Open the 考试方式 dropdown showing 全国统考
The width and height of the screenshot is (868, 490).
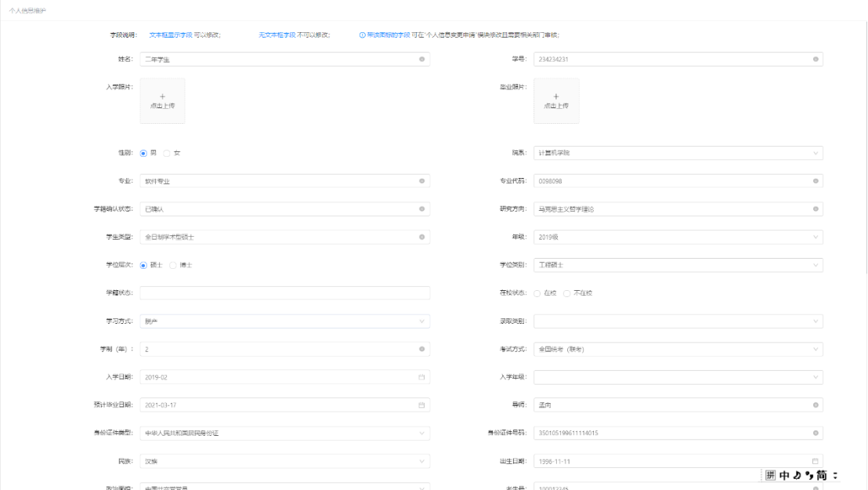tap(678, 349)
